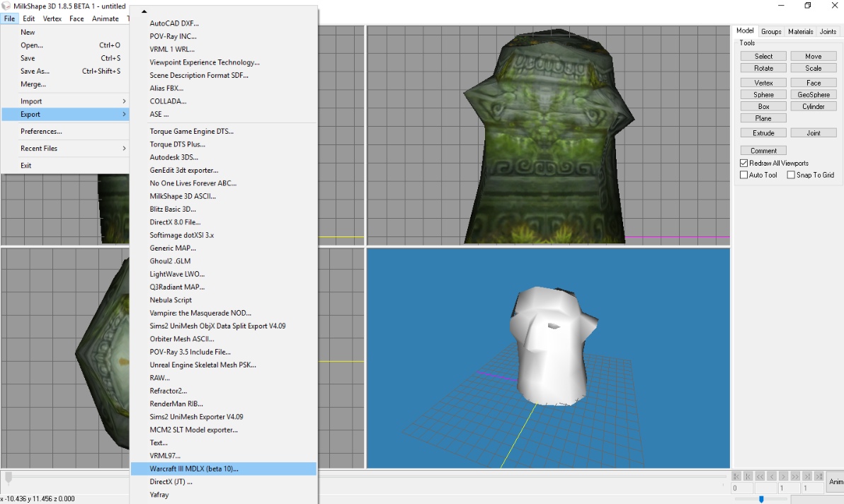Click the blue slider thumb below frame fields
844x504 pixels.
[761, 499]
